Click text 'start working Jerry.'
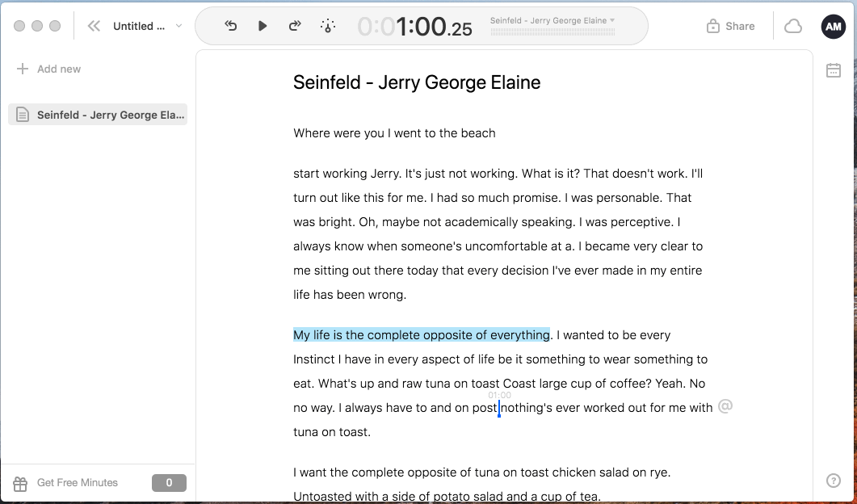Image resolution: width=857 pixels, height=504 pixels. tap(347, 174)
